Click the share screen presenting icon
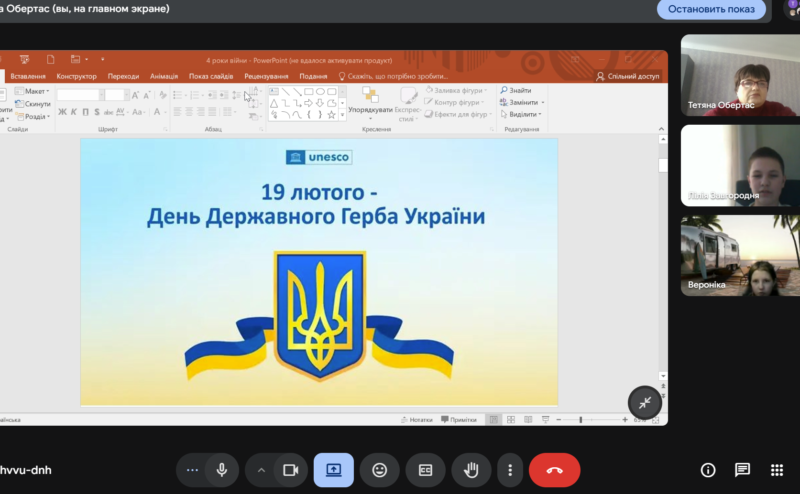Viewport: 800px width, 494px height. [x=333, y=470]
